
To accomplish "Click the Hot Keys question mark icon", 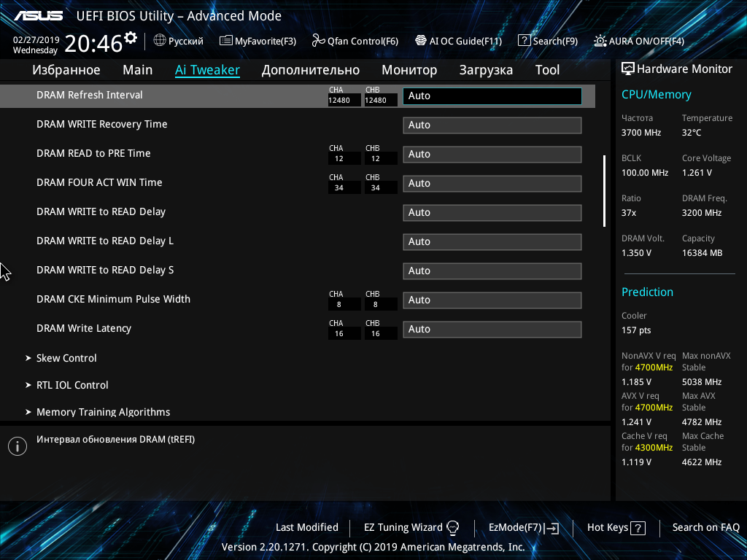I will coord(638,528).
